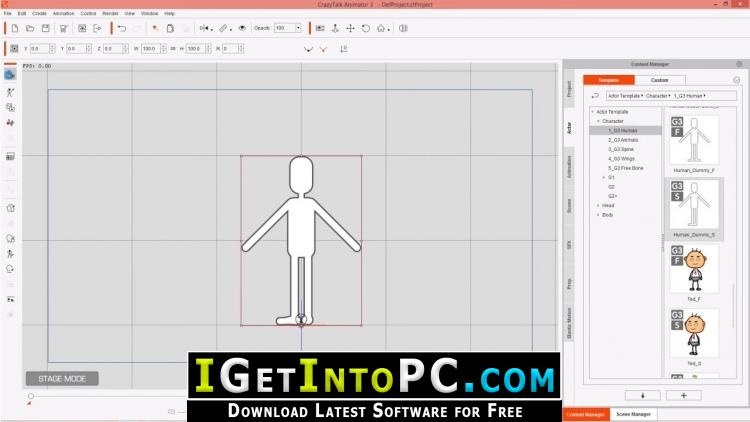
Task: Click the Undo arrow in toolbar
Action: click(x=121, y=28)
